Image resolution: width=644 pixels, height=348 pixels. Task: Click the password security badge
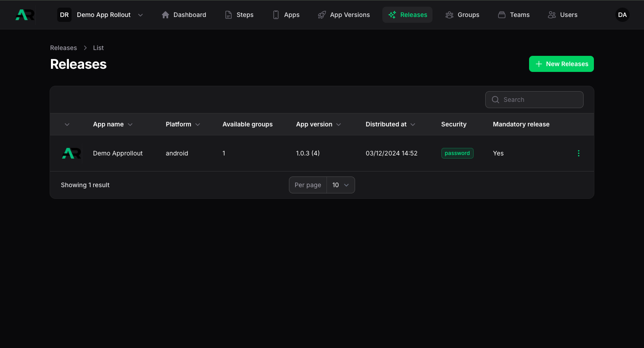[x=457, y=153]
